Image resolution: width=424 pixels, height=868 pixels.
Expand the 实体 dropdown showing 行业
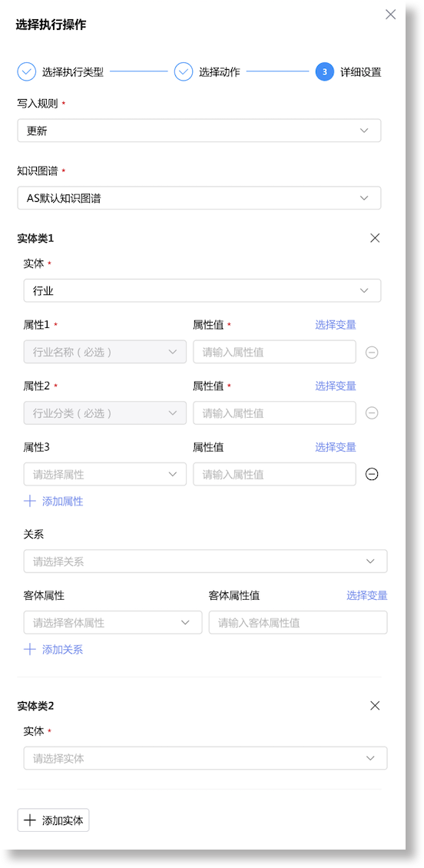[202, 290]
